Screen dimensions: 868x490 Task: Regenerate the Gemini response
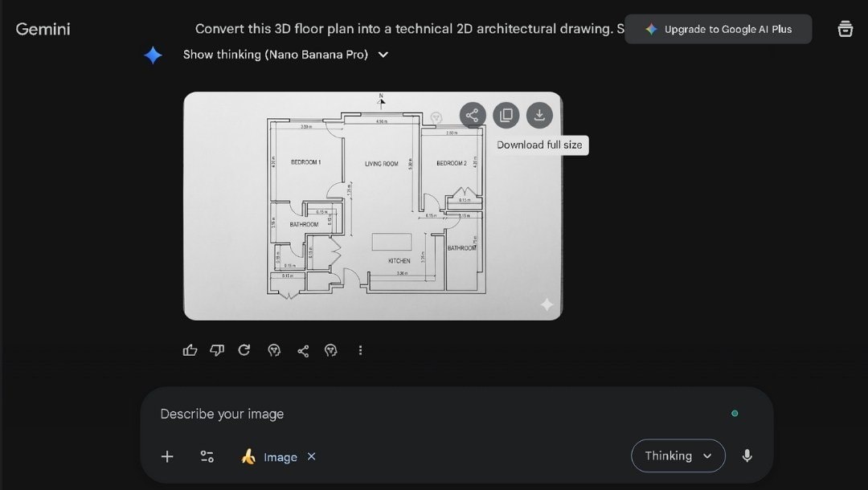click(244, 350)
